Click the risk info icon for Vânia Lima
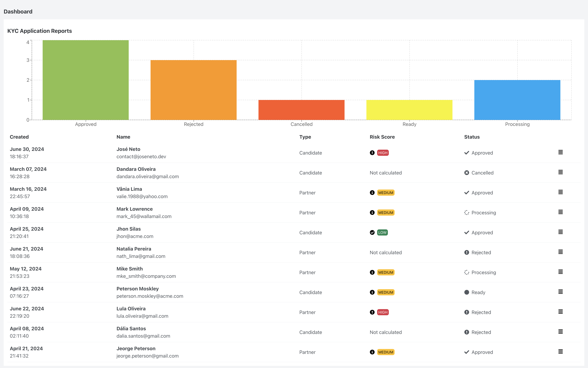 click(x=372, y=193)
